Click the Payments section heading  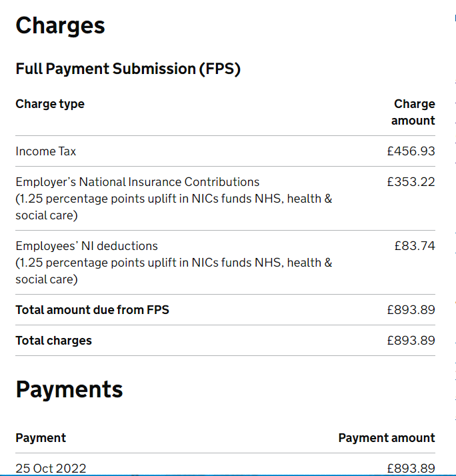coord(69,389)
